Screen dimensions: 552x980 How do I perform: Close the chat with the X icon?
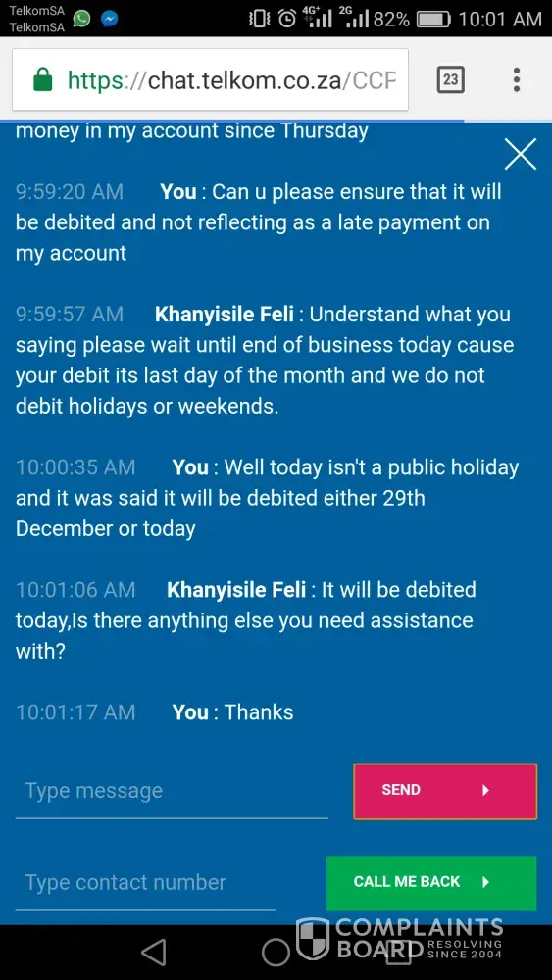click(520, 154)
